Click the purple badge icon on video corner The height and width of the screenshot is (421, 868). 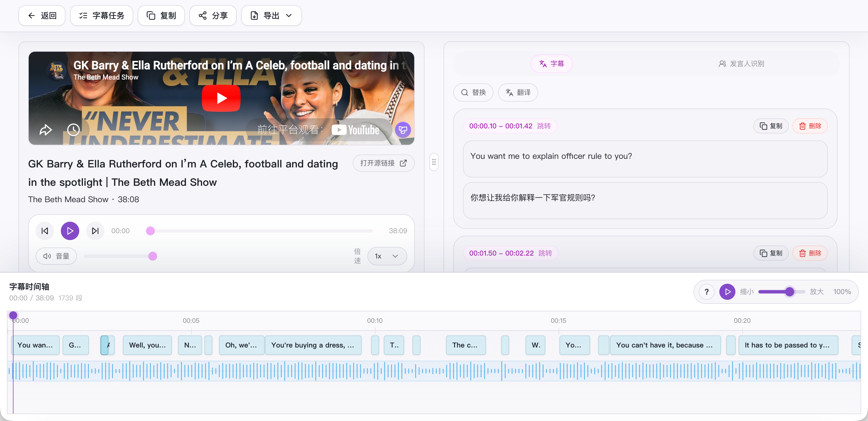pos(403,130)
